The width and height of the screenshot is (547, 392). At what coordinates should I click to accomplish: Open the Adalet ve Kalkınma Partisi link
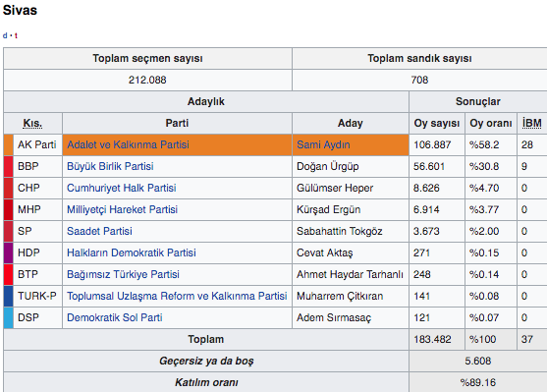(x=128, y=144)
